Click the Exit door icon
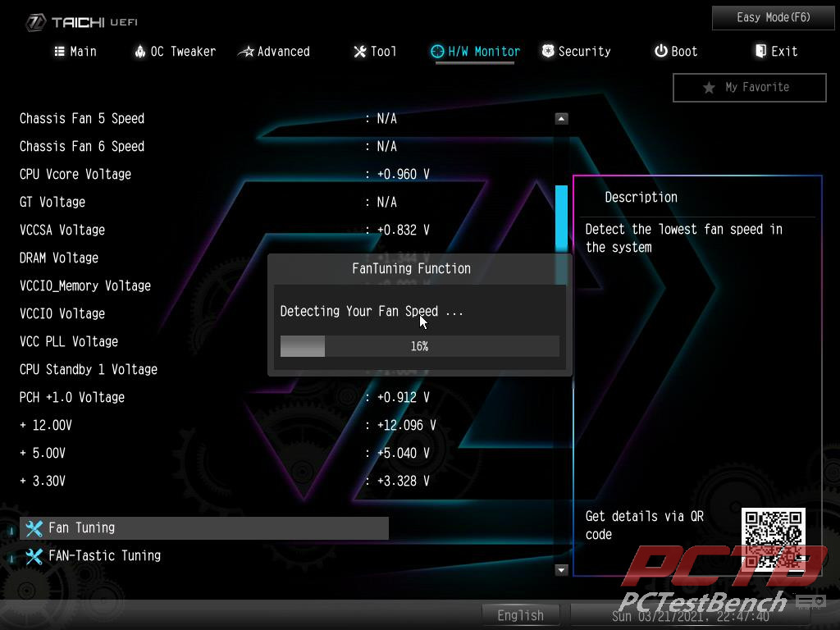The height and width of the screenshot is (630, 840). tap(760, 51)
